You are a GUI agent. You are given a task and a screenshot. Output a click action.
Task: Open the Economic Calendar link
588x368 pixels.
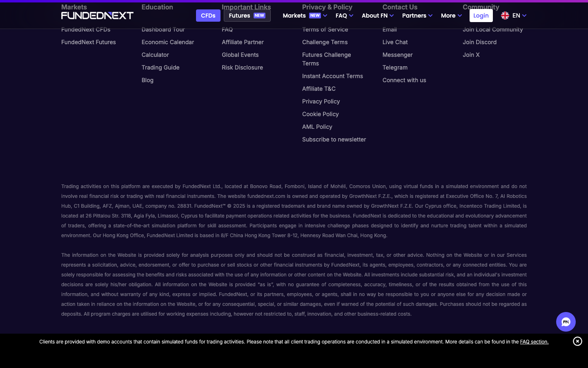click(167, 42)
